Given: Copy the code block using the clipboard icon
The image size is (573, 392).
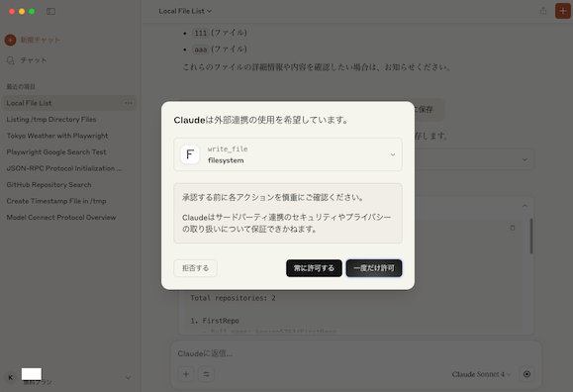Looking at the screenshot, I should [x=513, y=228].
